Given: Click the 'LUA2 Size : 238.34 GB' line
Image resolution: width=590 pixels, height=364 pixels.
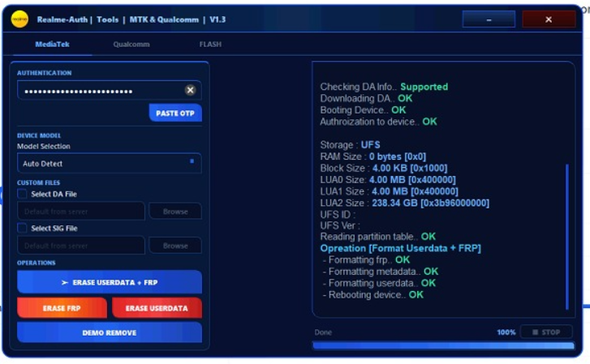Looking at the screenshot, I should click(405, 203).
